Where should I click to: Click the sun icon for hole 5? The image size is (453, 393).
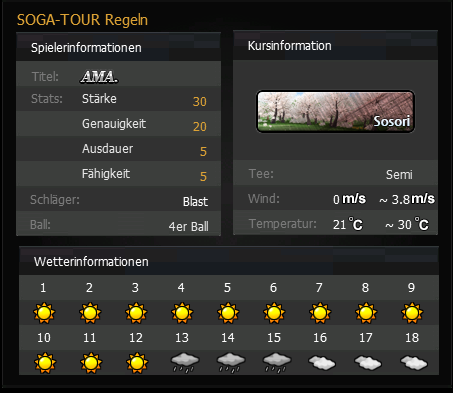click(228, 313)
